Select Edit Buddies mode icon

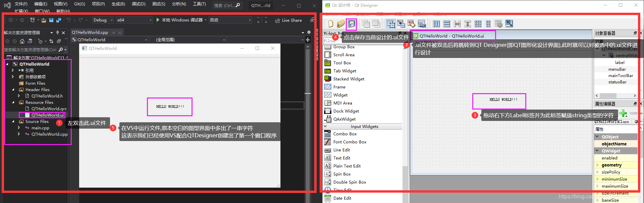click(x=412, y=24)
